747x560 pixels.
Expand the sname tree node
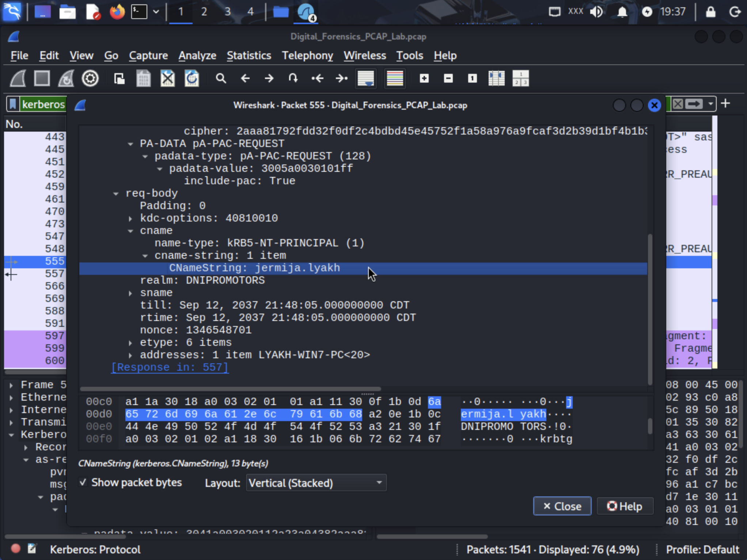[130, 293]
